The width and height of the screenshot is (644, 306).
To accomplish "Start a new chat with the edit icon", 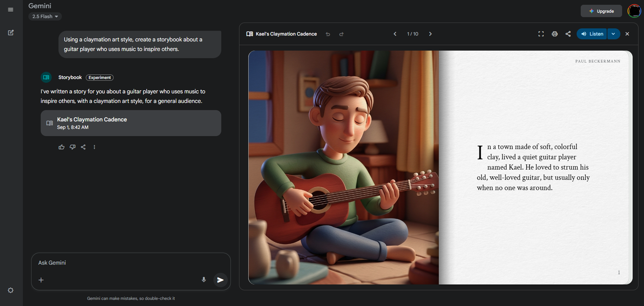I will [x=11, y=33].
